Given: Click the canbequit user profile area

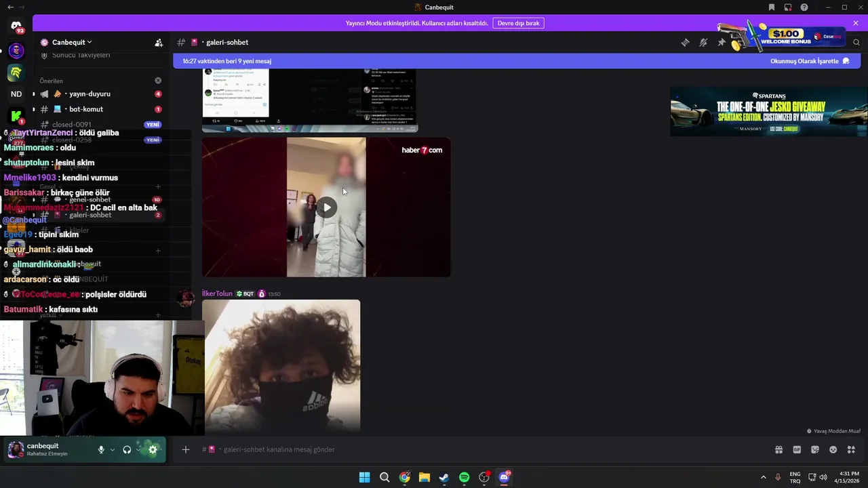Looking at the screenshot, I should (46, 449).
